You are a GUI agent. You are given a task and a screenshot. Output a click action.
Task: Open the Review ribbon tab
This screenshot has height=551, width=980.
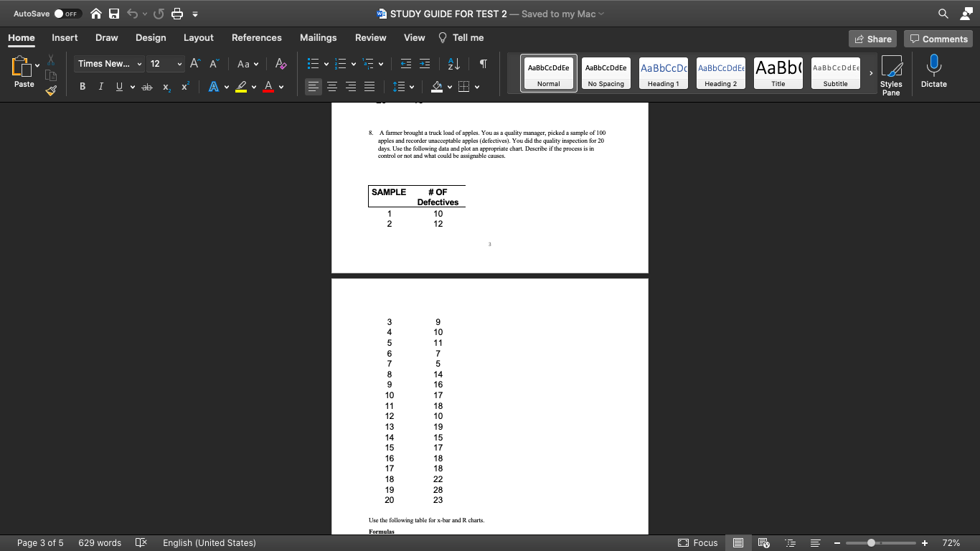(372, 37)
